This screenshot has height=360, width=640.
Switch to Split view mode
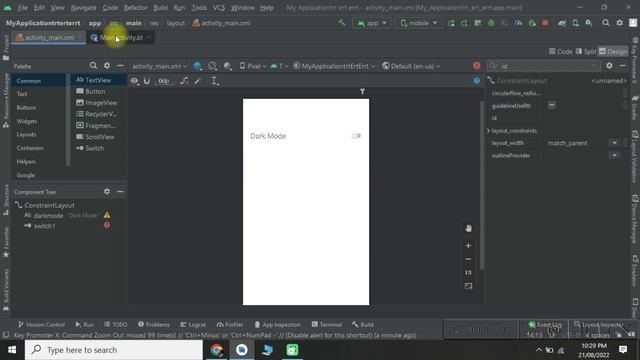point(586,51)
